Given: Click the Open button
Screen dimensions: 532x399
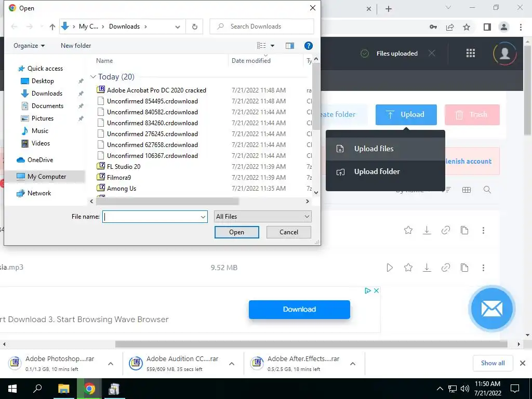Looking at the screenshot, I should pos(236,232).
